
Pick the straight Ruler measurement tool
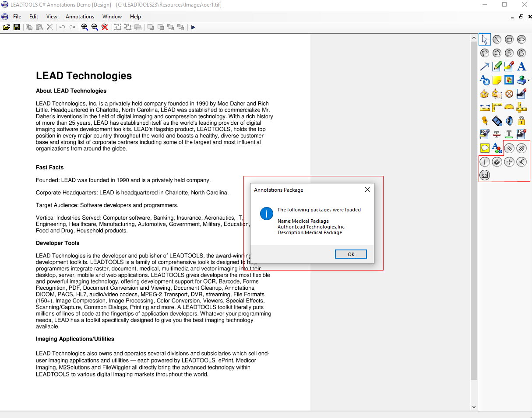click(485, 107)
